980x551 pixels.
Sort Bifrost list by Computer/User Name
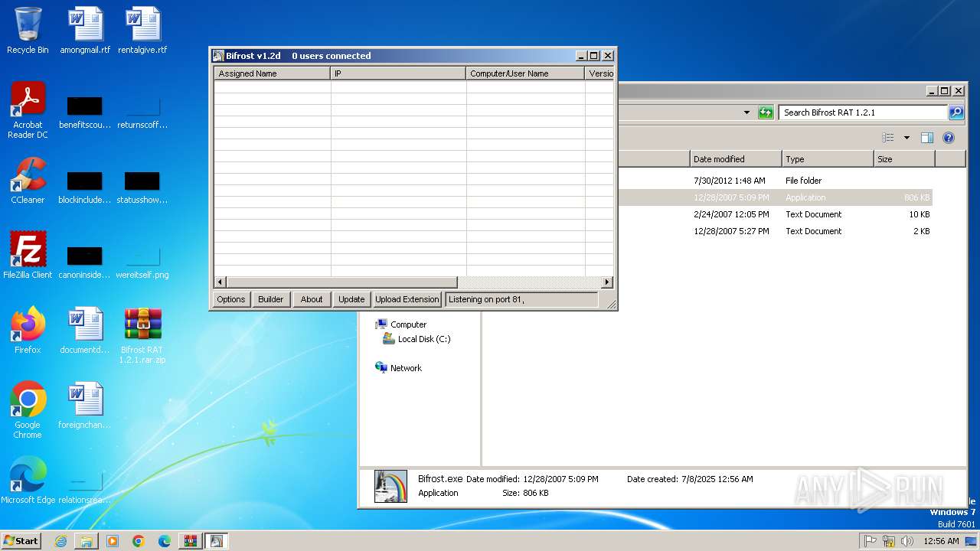(x=525, y=73)
